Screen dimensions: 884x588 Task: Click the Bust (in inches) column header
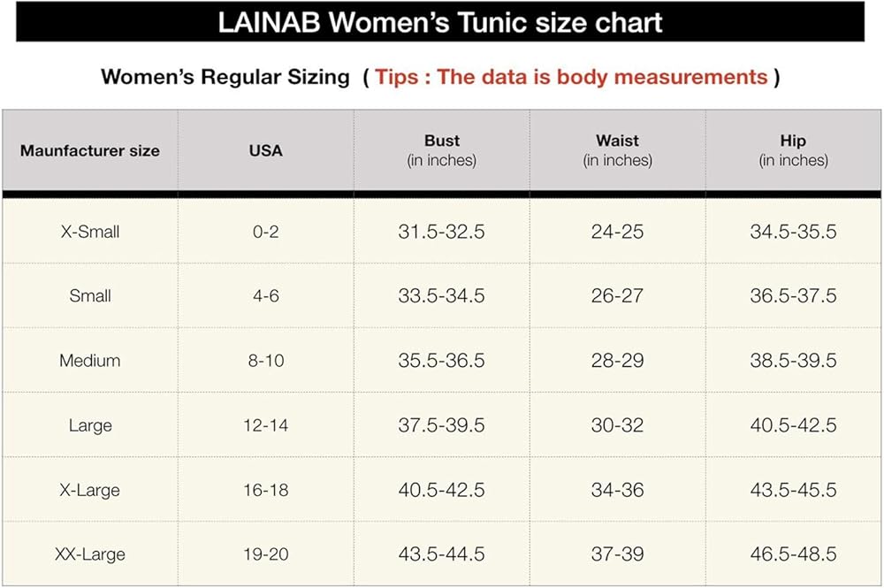441,150
